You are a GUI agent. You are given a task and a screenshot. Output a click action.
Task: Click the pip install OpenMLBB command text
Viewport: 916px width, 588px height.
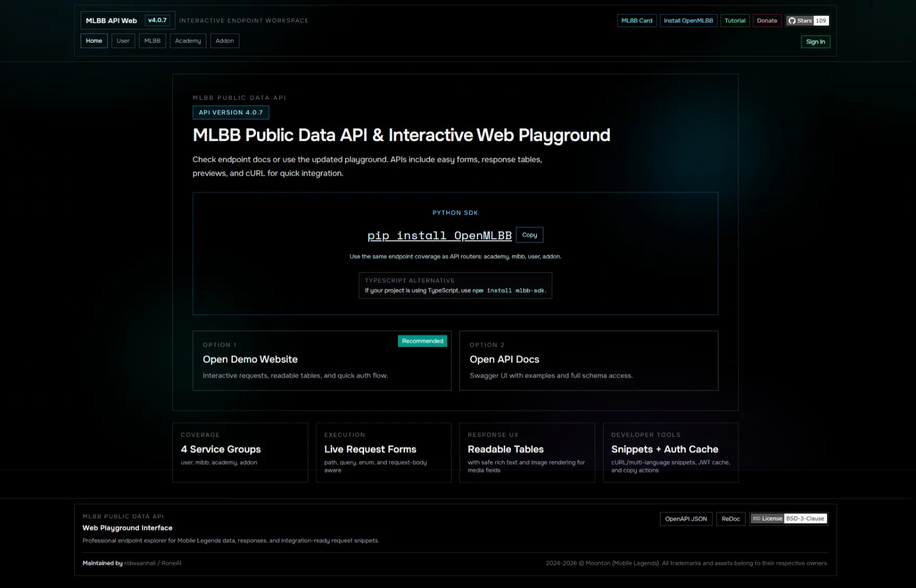point(439,236)
